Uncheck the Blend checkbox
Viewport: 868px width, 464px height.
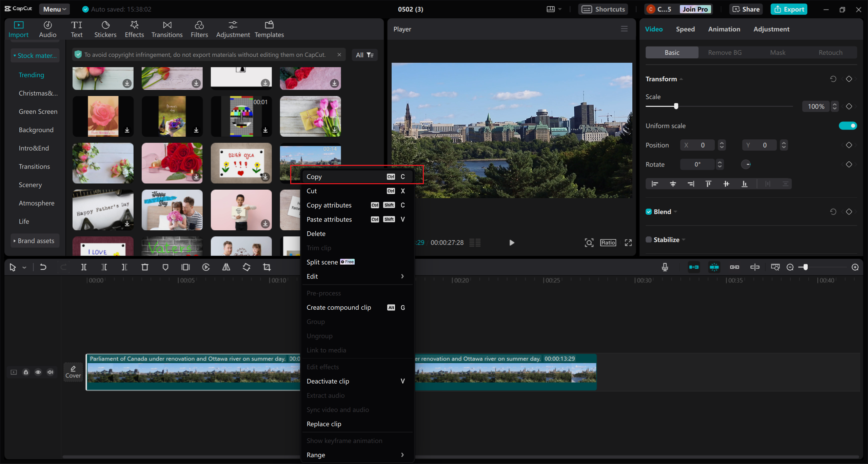click(x=648, y=211)
